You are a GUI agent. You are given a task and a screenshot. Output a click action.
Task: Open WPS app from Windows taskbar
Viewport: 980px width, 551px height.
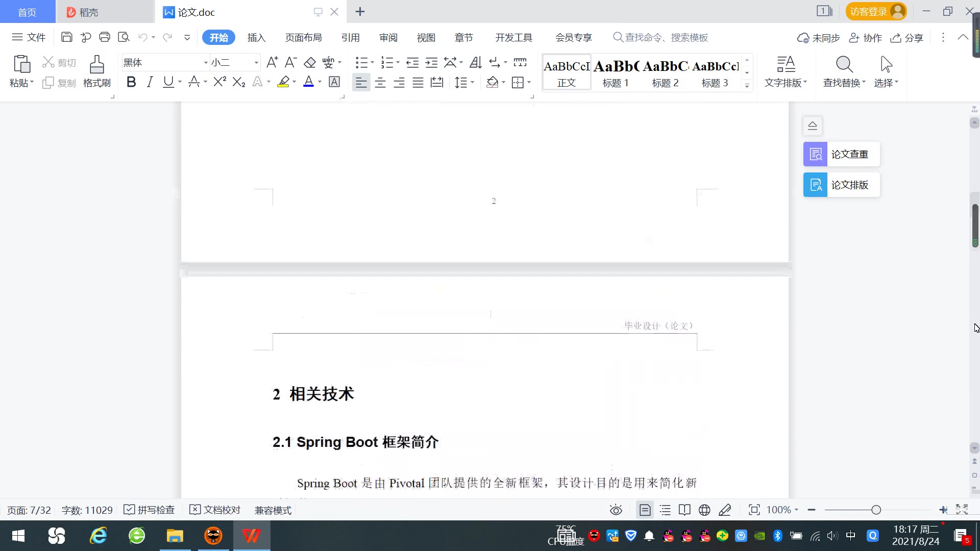[x=252, y=536]
